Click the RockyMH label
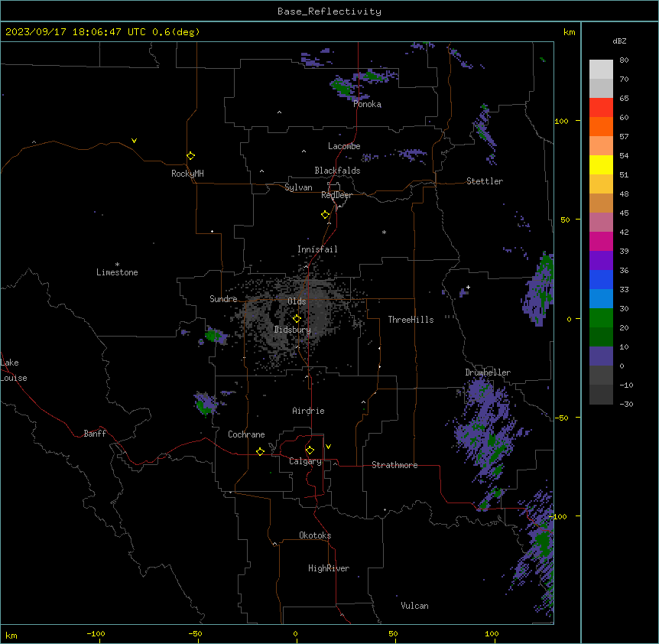The width and height of the screenshot is (659, 644). (187, 174)
